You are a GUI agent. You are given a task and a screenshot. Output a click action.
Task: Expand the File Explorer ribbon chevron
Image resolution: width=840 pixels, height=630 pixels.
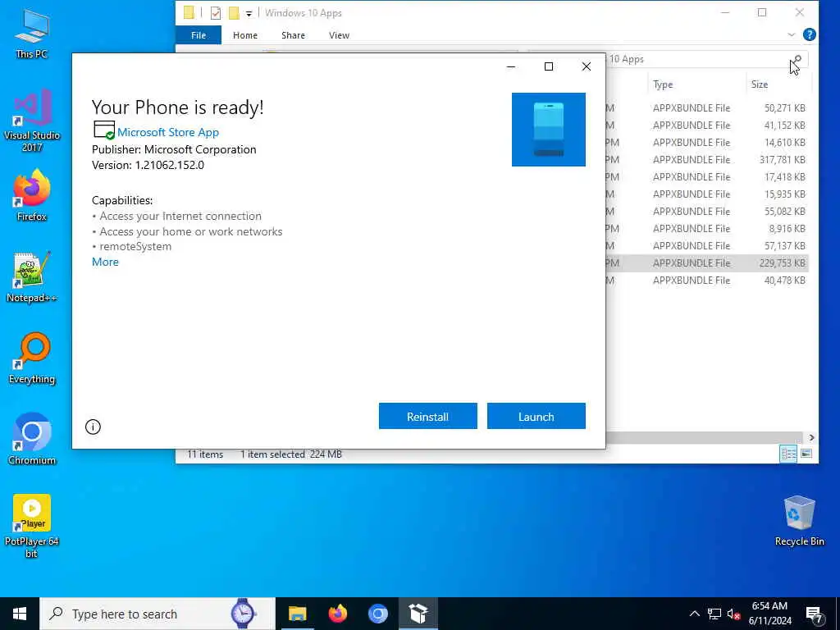[x=792, y=34]
